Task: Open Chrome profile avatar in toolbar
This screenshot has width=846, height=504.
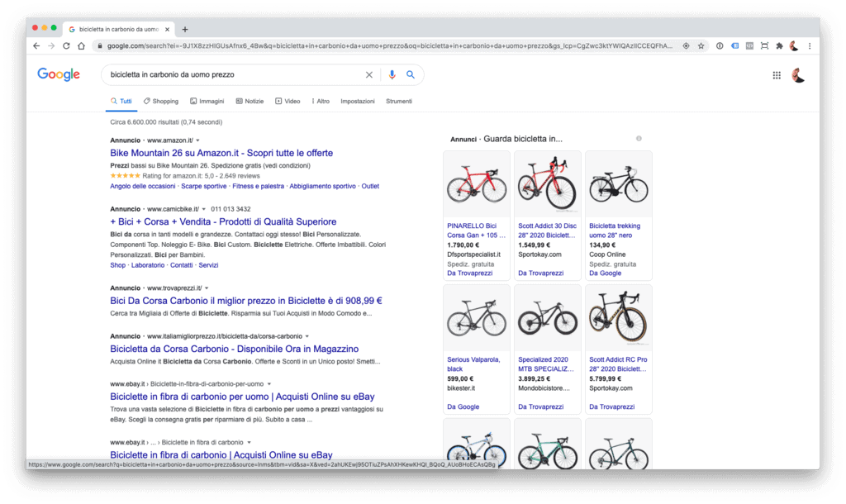Action: click(x=794, y=46)
